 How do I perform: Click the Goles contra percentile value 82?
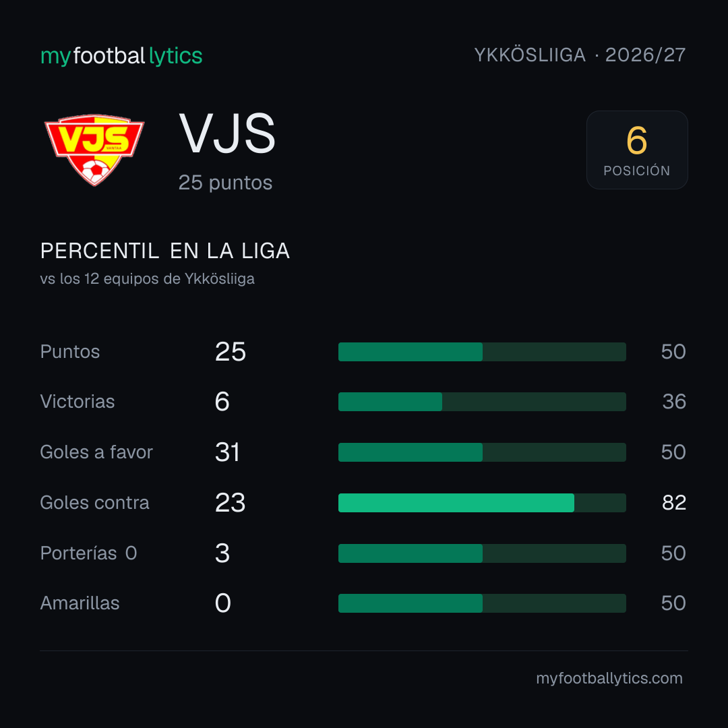pos(674,503)
